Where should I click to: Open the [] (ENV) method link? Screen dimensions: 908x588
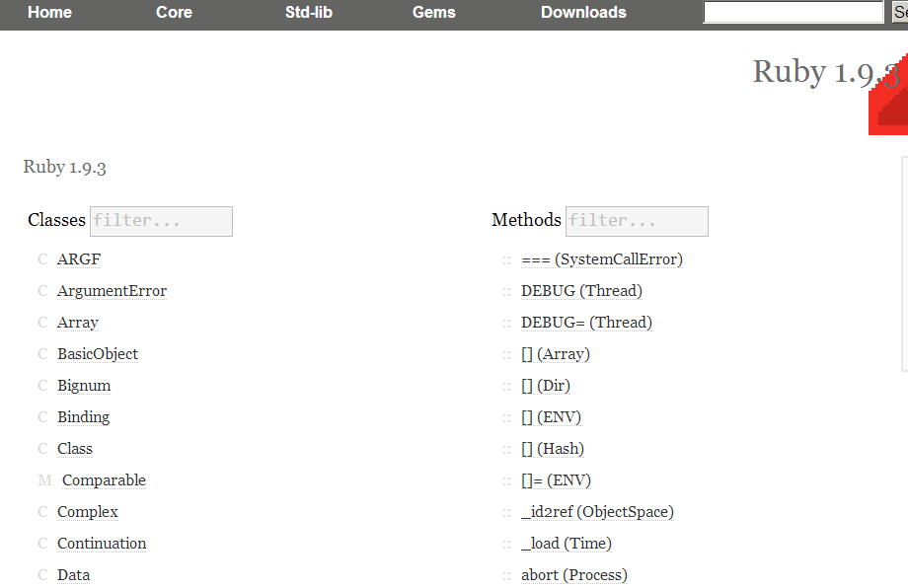click(551, 417)
